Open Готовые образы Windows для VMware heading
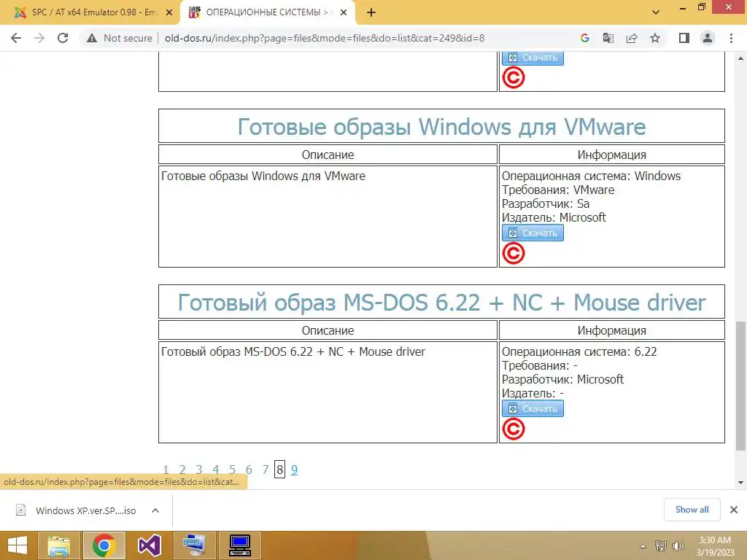747x560 pixels. pos(441,127)
